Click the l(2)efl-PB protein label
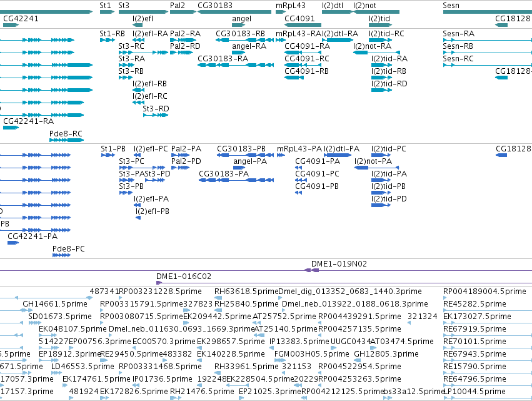 tap(153, 211)
